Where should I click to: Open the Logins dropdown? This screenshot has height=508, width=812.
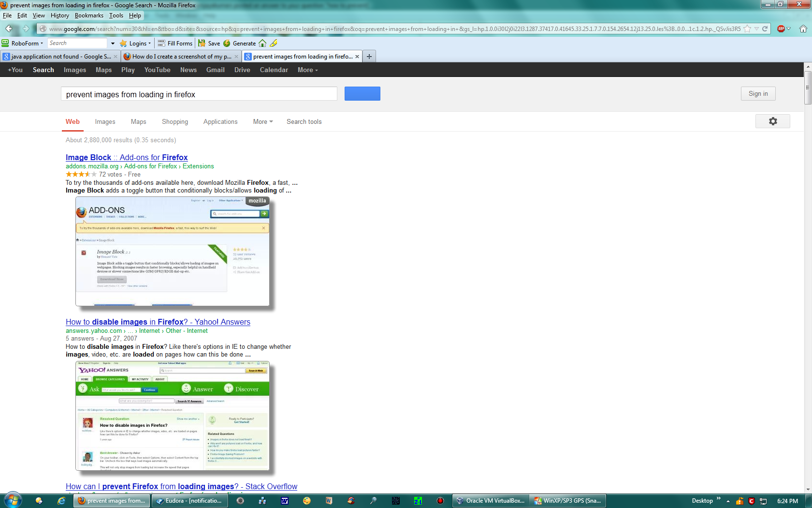click(136, 43)
